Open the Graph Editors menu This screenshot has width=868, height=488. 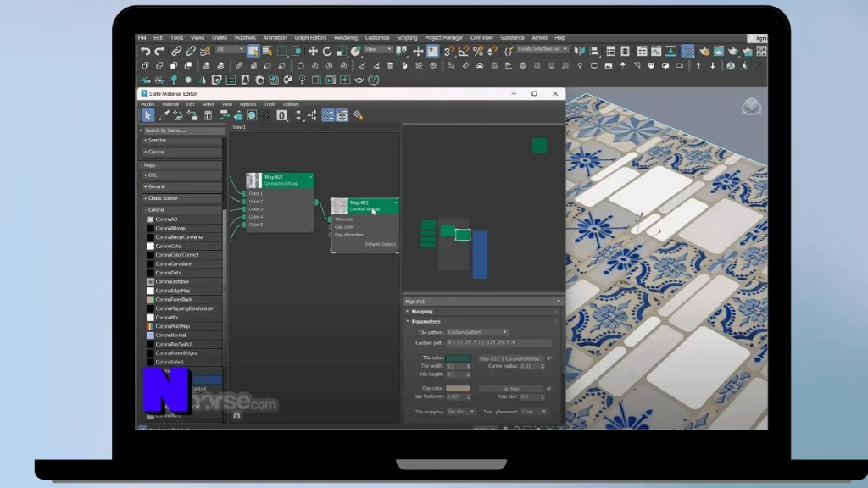(310, 37)
